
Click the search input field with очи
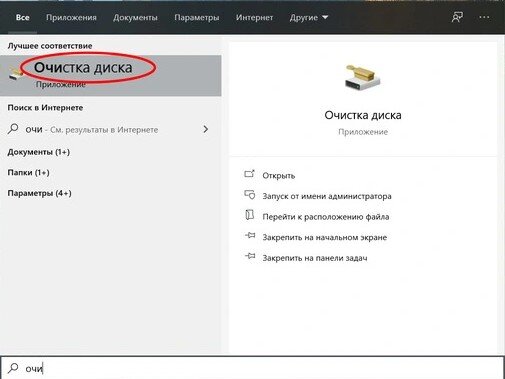point(252,368)
